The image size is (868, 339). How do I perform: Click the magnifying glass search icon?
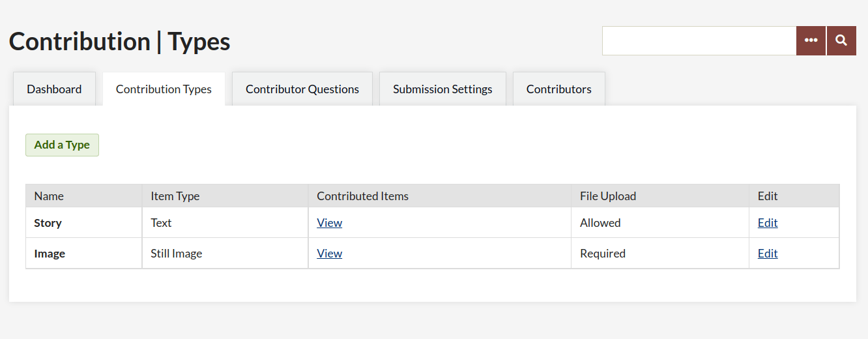click(x=841, y=40)
